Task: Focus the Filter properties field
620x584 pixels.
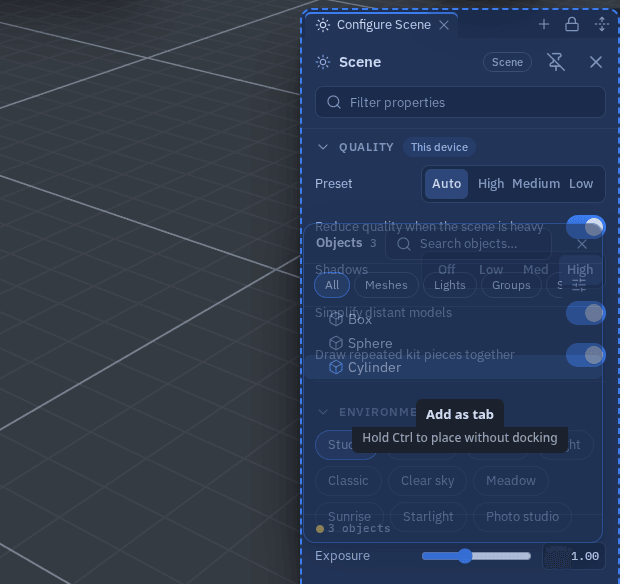Action: (460, 102)
